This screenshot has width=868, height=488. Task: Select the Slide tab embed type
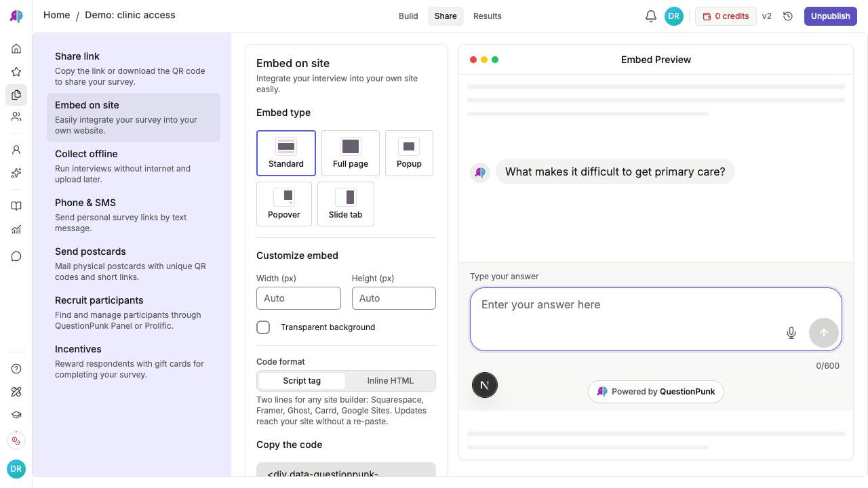346,204
